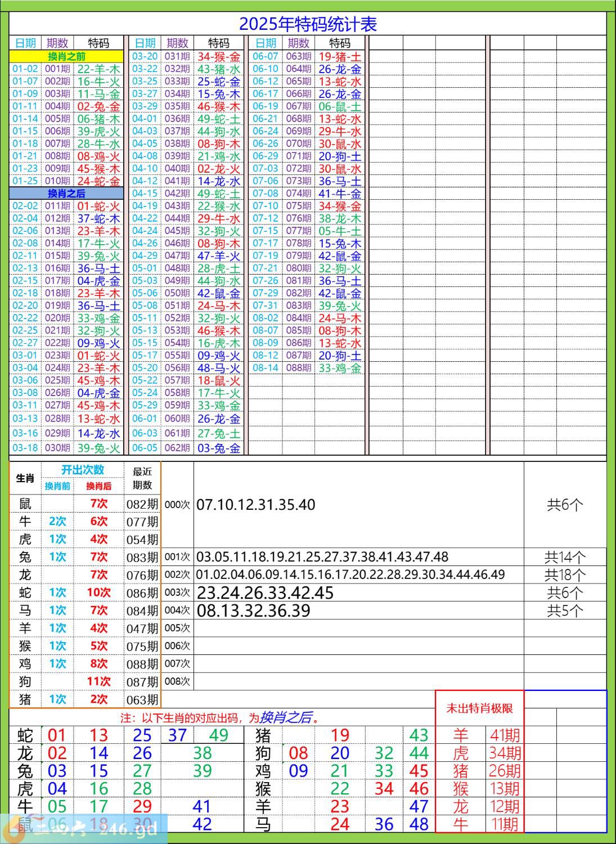Click the 41期 value beside 羊
This screenshot has height=844, width=616.
[x=505, y=735]
